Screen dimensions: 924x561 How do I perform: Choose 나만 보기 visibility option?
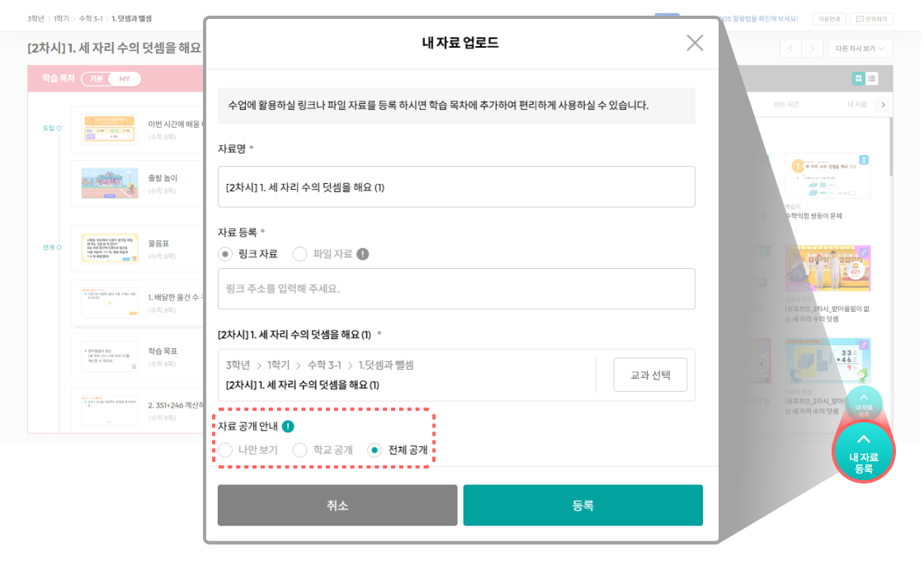point(225,450)
